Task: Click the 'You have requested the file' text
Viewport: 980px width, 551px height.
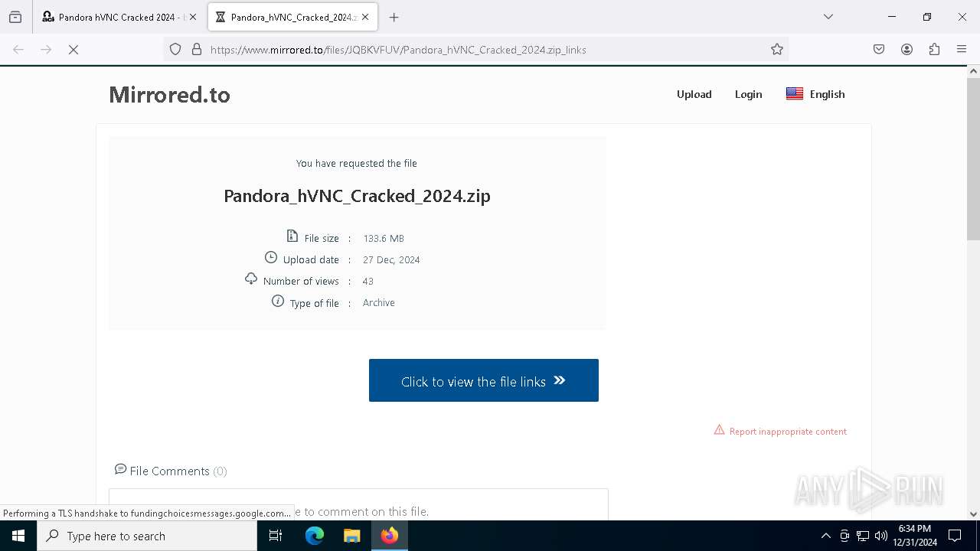Action: (x=357, y=163)
